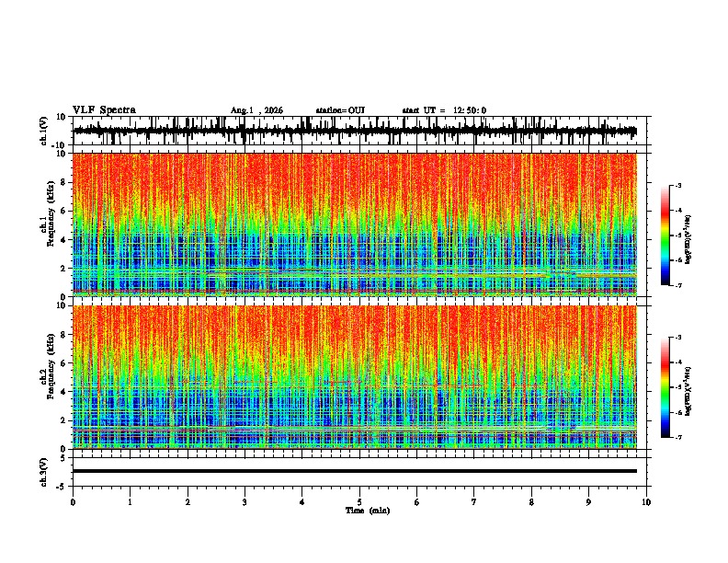
Task: Click the "3" tick on the time axis
Action: pyautogui.click(x=245, y=502)
